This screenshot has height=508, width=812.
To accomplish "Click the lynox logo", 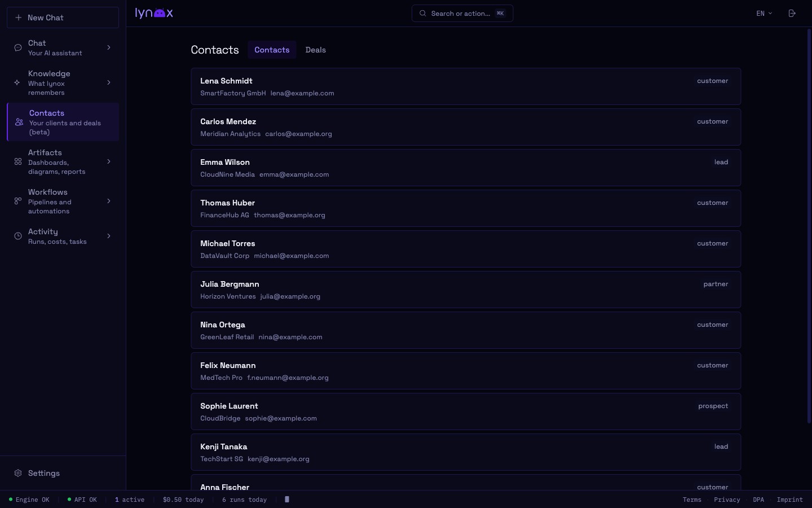I will coord(154,13).
